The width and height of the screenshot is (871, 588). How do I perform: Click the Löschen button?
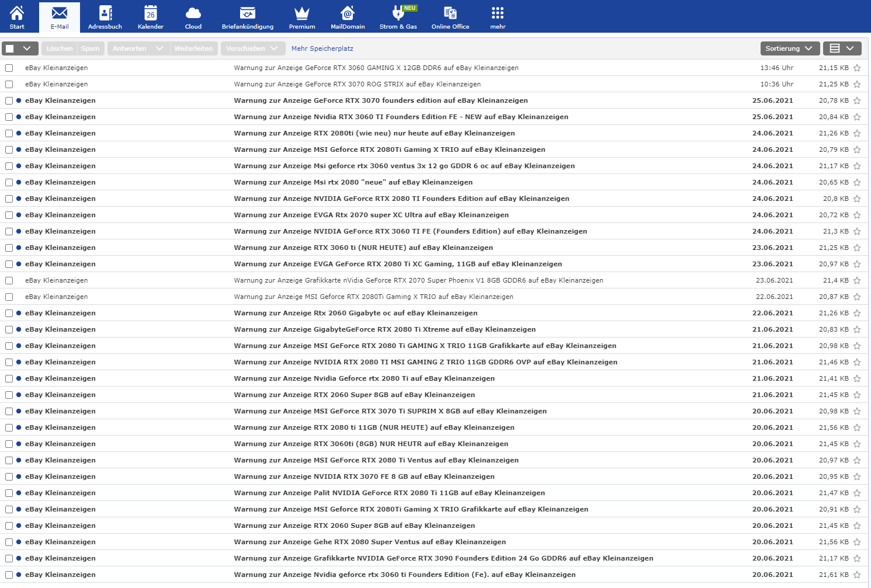coord(60,48)
